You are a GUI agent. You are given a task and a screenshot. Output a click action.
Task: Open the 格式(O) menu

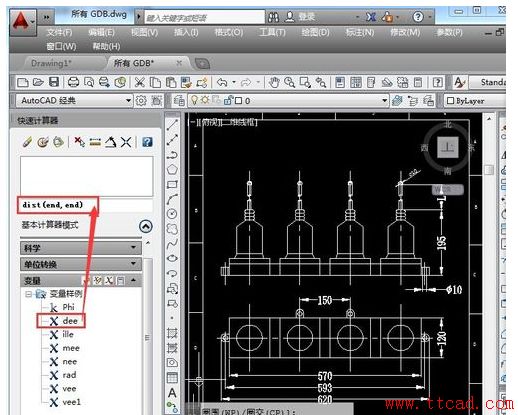[229, 32]
